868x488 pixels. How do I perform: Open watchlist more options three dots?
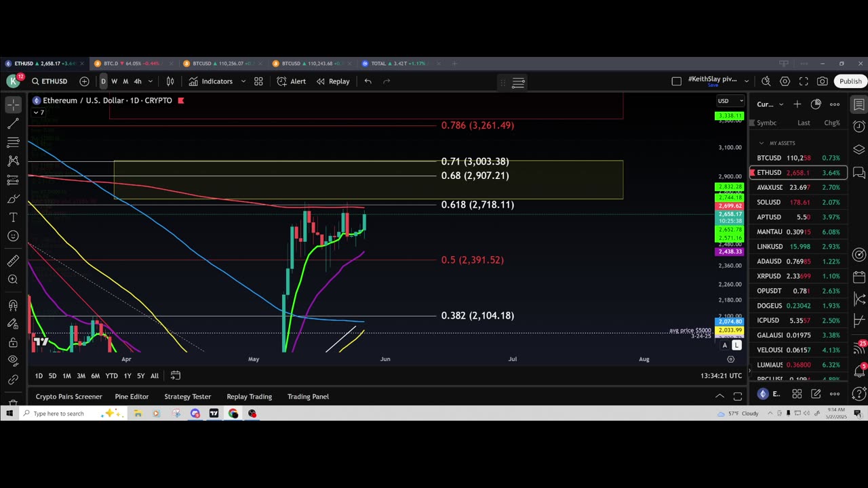(835, 104)
